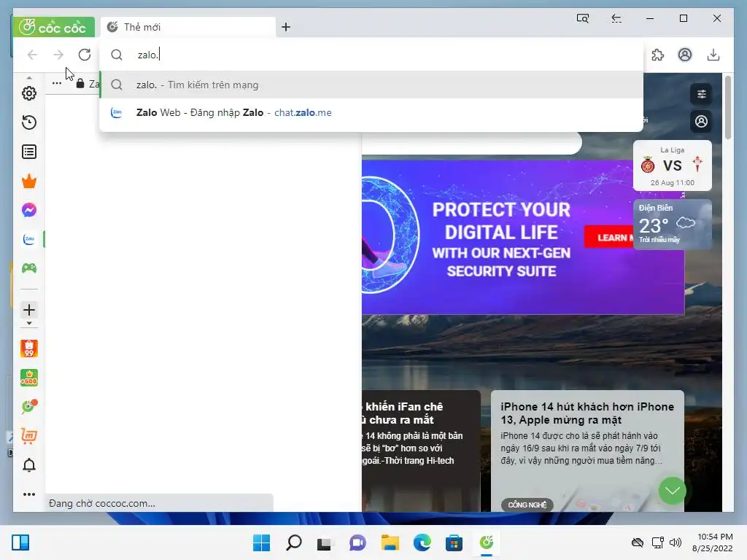This screenshot has height=560, width=747.
Task: Reload the current page
Action: coord(85,55)
